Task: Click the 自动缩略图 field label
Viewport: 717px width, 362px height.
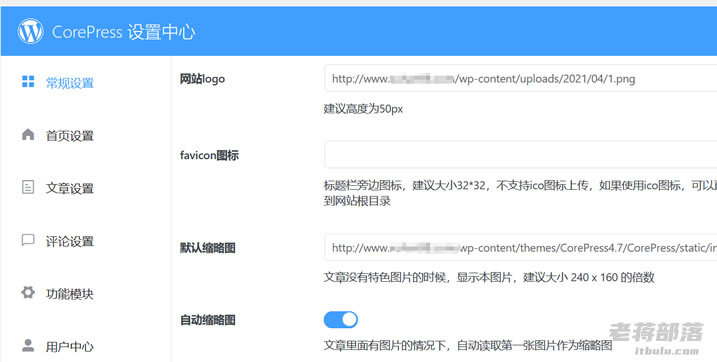Action: pyautogui.click(x=208, y=320)
